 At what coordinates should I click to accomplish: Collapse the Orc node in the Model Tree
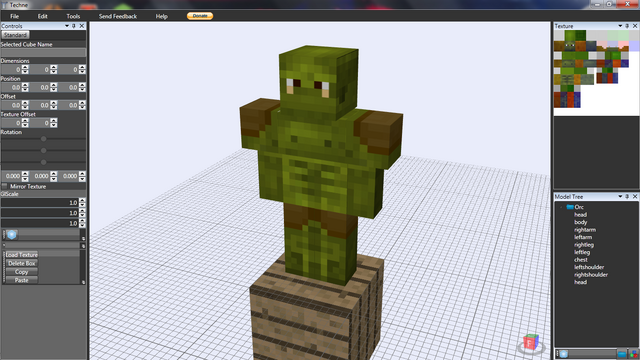point(561,207)
